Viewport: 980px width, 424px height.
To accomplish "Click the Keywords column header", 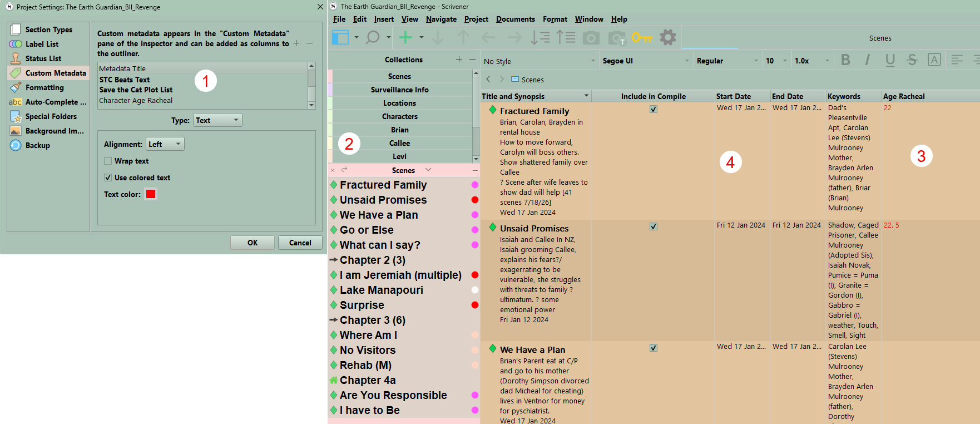I will [854, 96].
